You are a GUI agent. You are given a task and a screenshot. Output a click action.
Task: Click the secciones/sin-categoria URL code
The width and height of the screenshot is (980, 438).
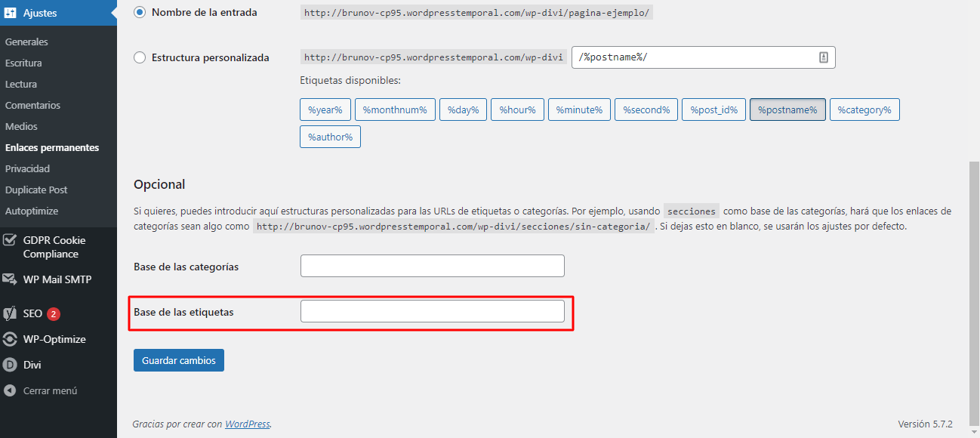coord(454,227)
